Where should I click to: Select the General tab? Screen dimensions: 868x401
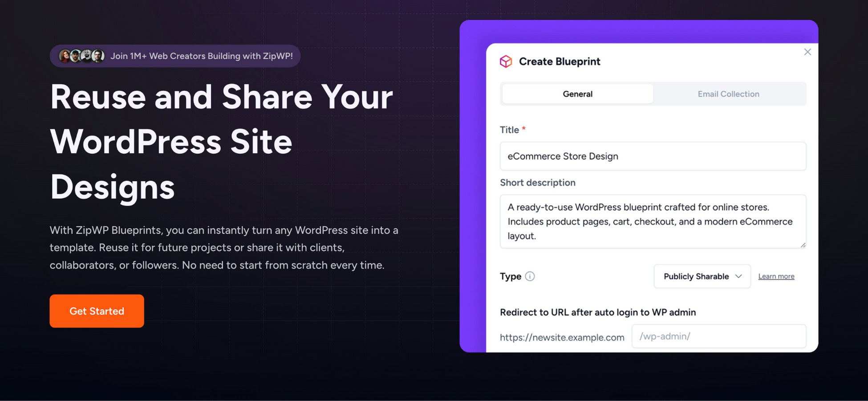click(x=577, y=94)
